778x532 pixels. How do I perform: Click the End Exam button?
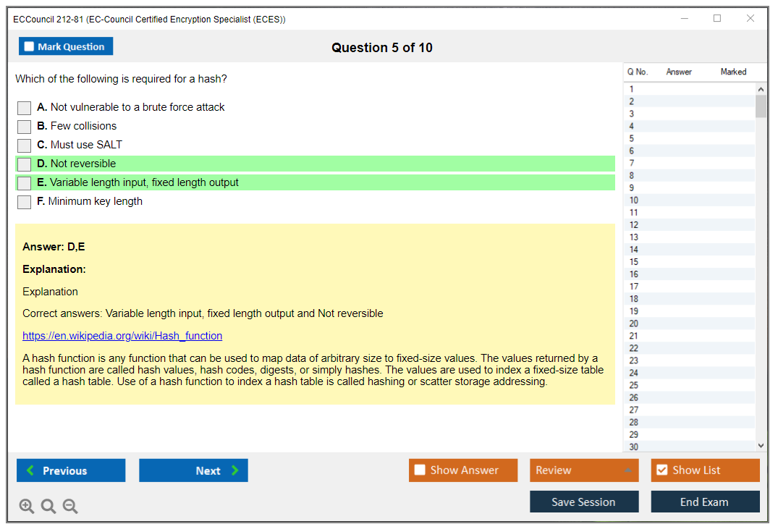pyautogui.click(x=705, y=502)
